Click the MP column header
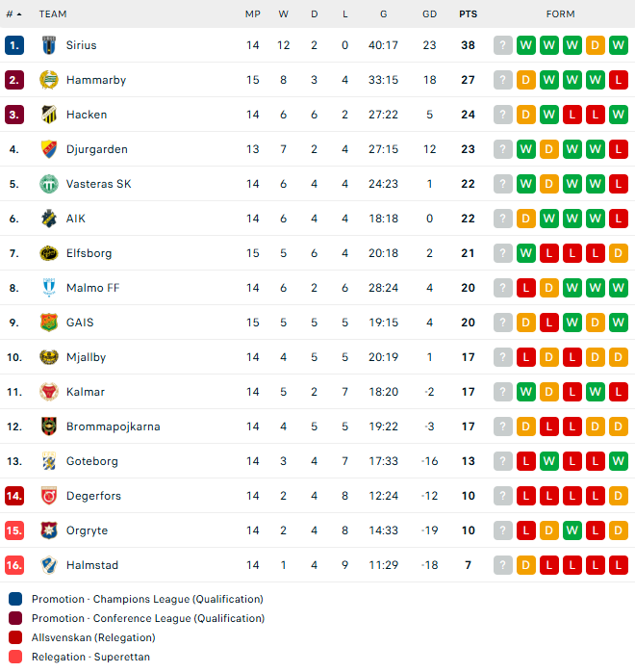Screen dimensions: 635x672 [x=253, y=14]
